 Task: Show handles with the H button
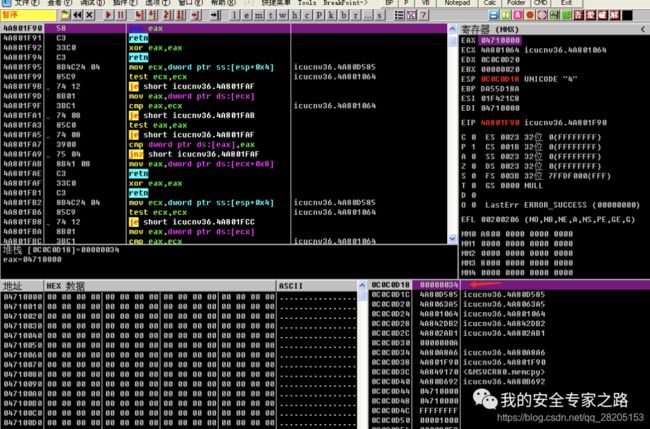tap(294, 15)
